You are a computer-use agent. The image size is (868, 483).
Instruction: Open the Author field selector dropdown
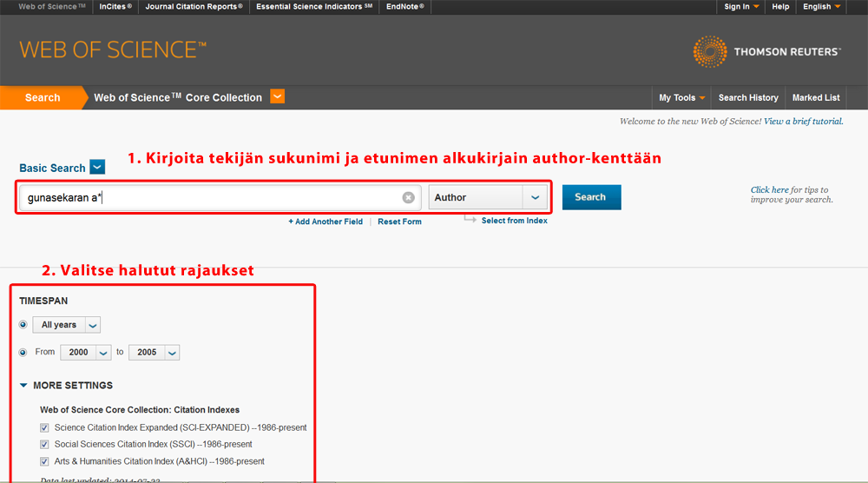tap(488, 197)
